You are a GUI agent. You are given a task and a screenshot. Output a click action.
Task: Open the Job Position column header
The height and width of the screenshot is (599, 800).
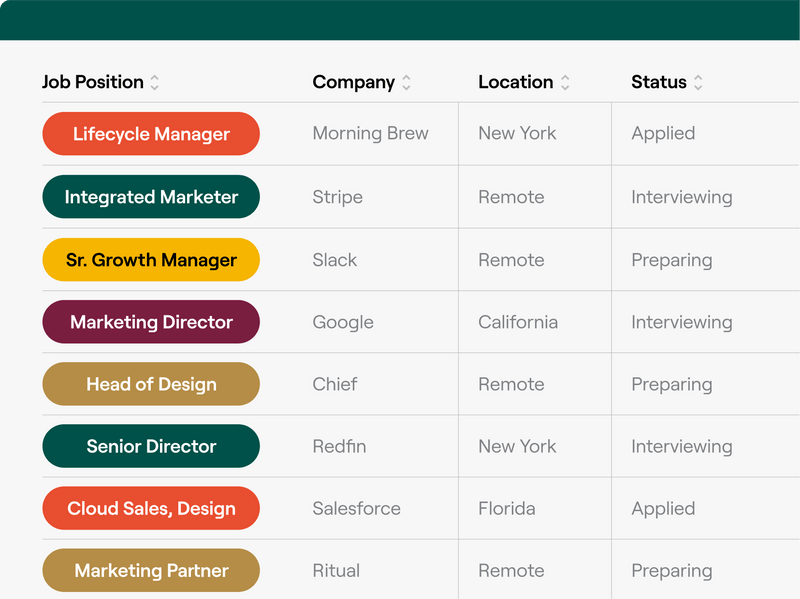click(x=95, y=82)
